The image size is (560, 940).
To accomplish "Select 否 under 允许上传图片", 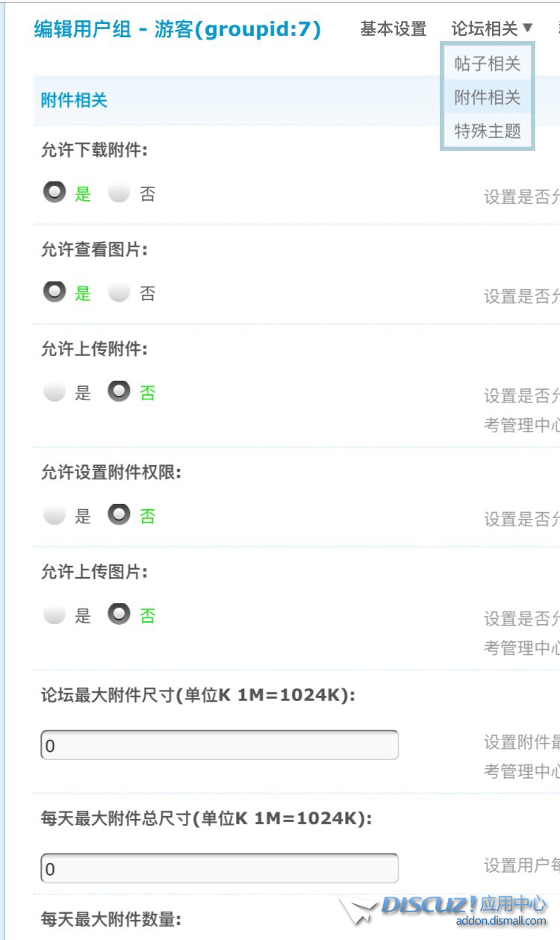I will click(119, 614).
